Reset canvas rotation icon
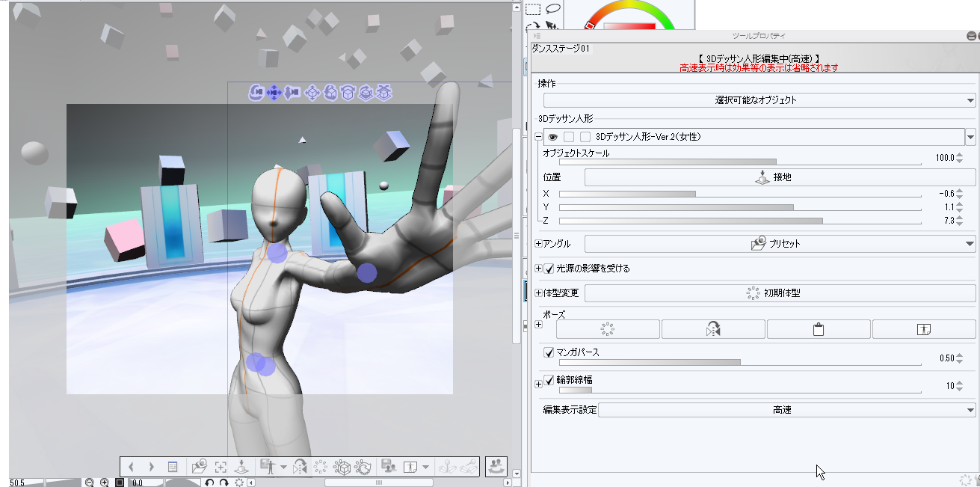The height and width of the screenshot is (487, 980). click(239, 483)
